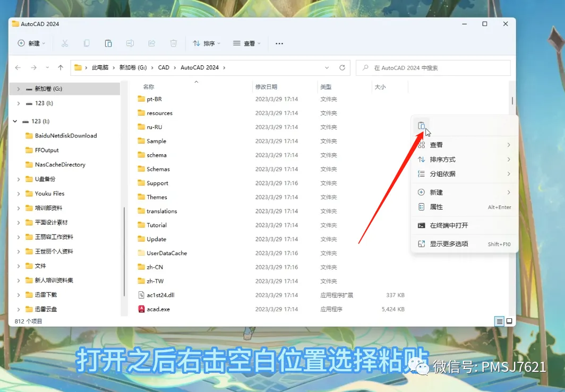The image size is (565, 392).
Task: Go back with the left arrow
Action: pos(18,68)
